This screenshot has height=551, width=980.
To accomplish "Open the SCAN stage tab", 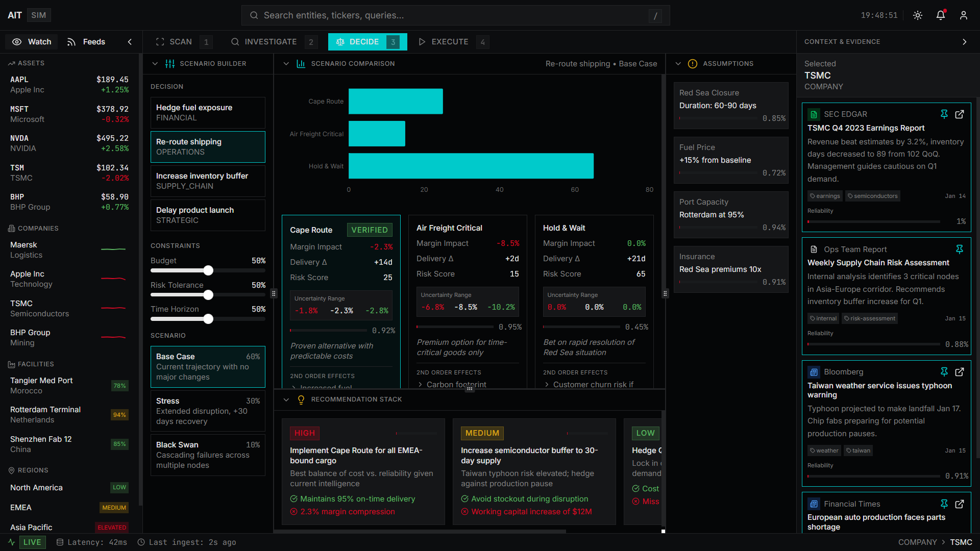I will tap(184, 42).
